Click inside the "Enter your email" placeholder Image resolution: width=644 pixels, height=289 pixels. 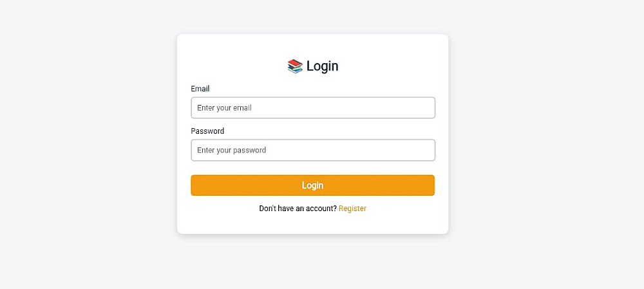click(x=224, y=108)
